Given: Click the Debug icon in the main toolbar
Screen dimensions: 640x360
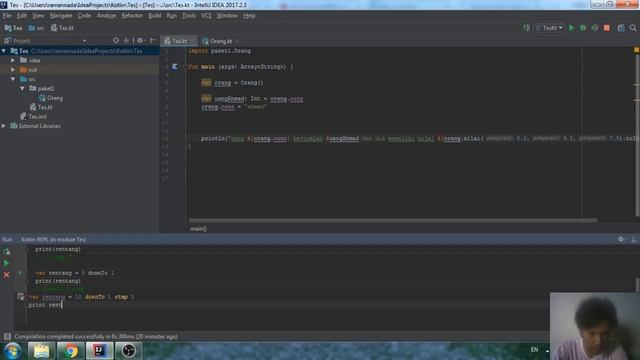Looking at the screenshot, I should (583, 28).
